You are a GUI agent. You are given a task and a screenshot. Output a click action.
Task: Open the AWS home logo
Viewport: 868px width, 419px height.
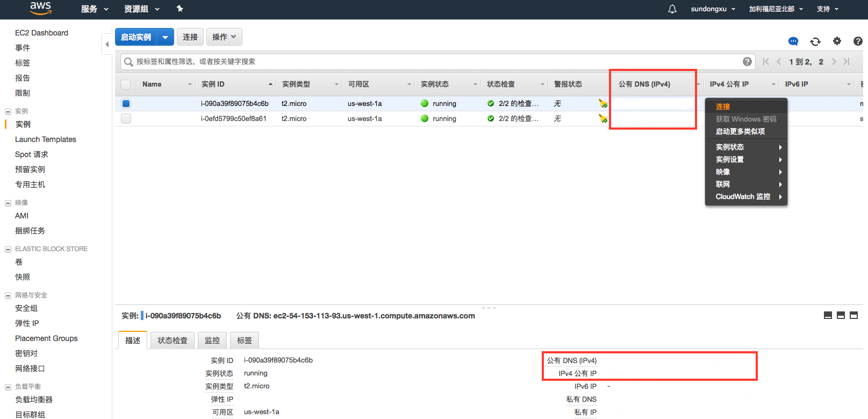(x=40, y=8)
